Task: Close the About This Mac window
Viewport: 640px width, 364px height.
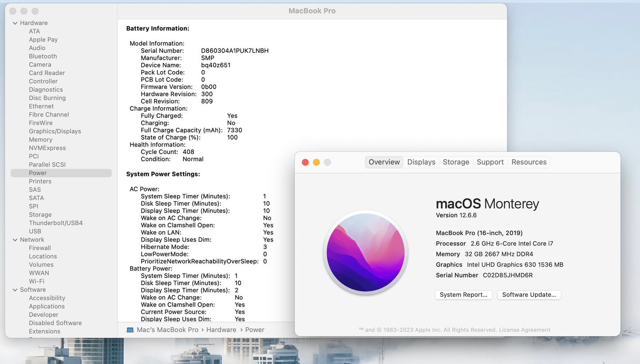Action: pyautogui.click(x=305, y=162)
